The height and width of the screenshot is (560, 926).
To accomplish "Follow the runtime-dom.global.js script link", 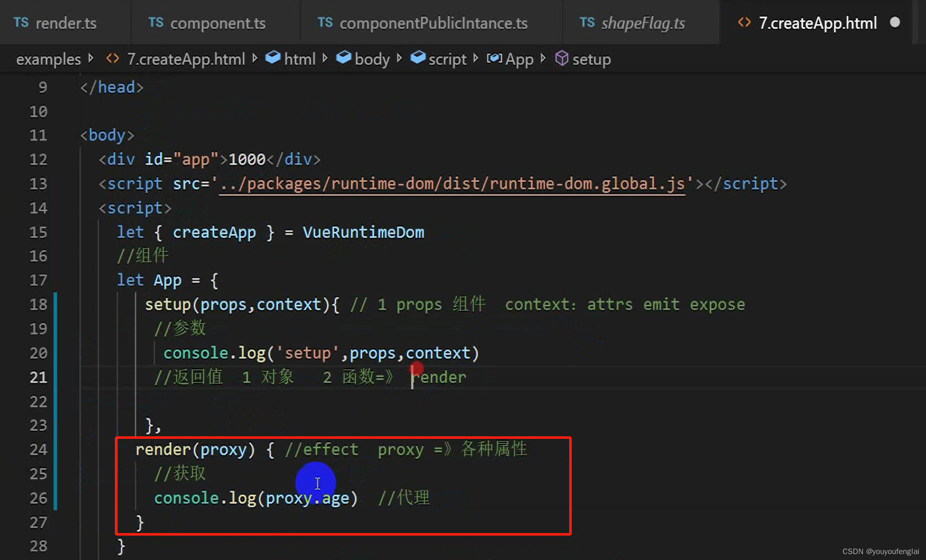I will click(453, 184).
